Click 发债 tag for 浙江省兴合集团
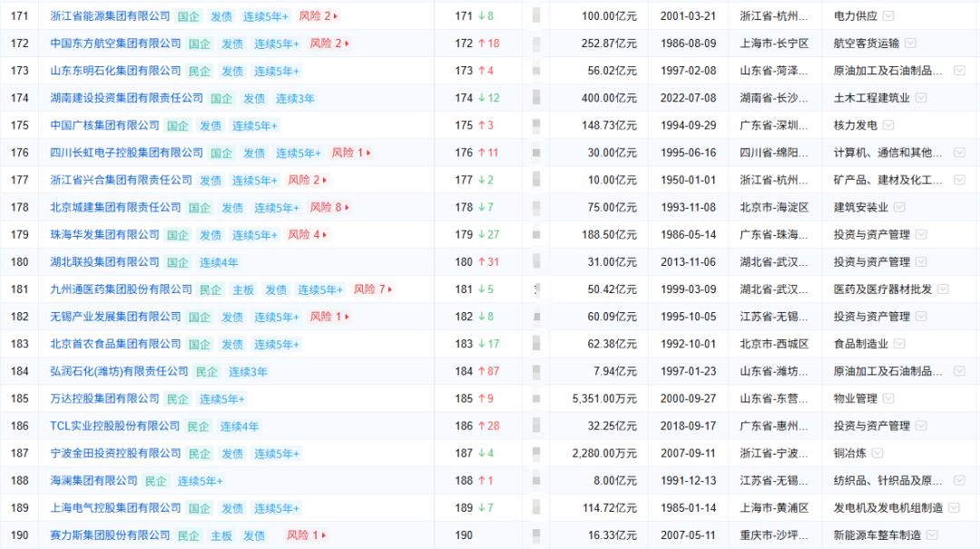The height and width of the screenshot is (549, 980). pos(211,180)
